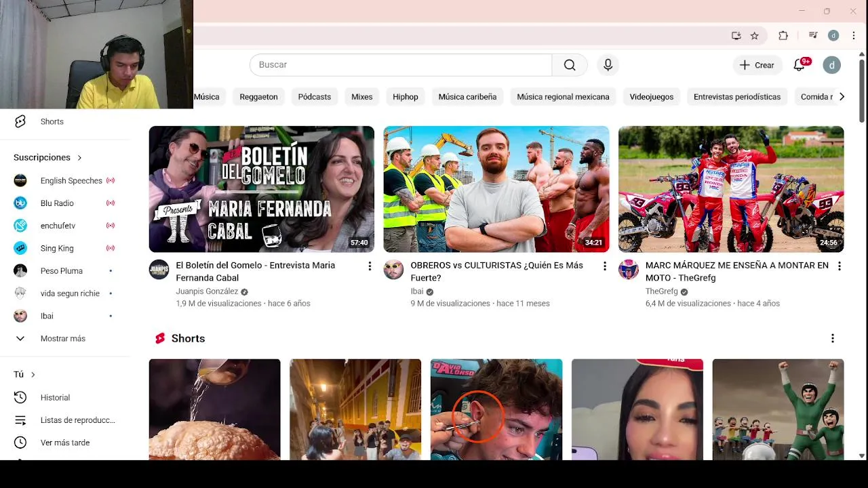Screen dimensions: 868x488
Task: Open Ibai avatar in subscriptions list
Action: [20, 316]
